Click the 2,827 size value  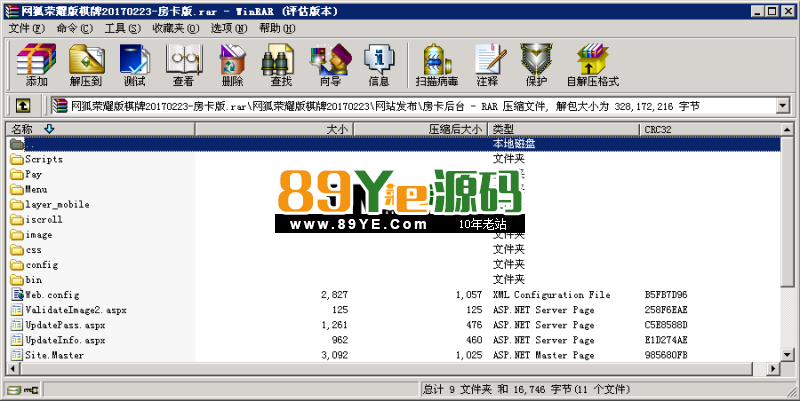pos(335,294)
